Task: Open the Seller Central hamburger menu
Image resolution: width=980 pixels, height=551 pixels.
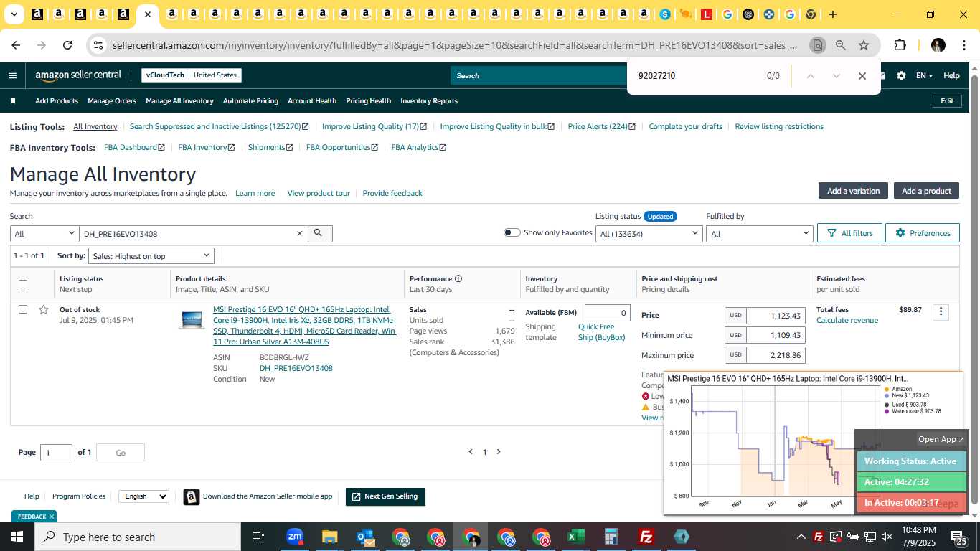Action: point(12,75)
